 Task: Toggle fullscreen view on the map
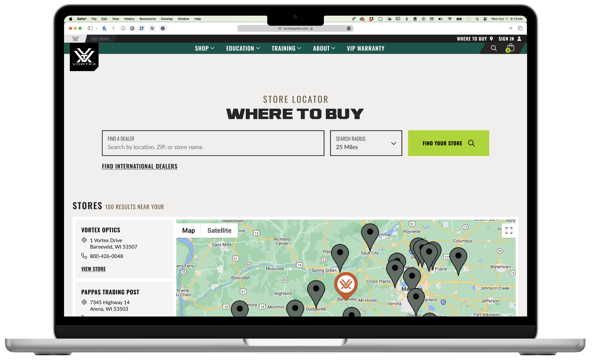[x=509, y=231]
